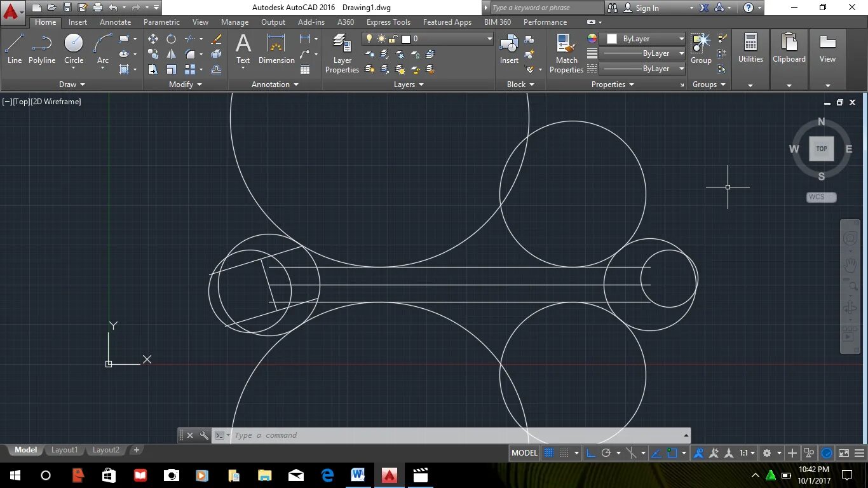Open Word from Windows taskbar
868x488 pixels.
[358, 475]
